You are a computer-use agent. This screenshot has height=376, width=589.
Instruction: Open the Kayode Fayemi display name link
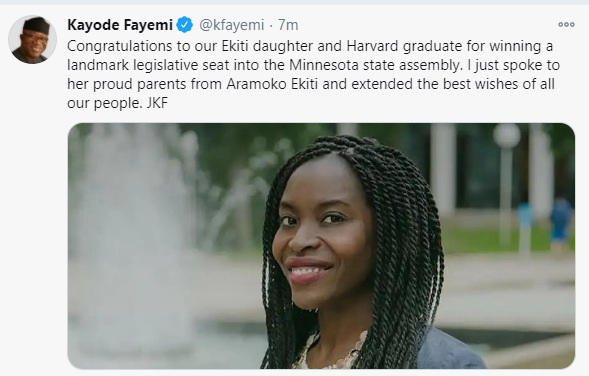click(120, 25)
